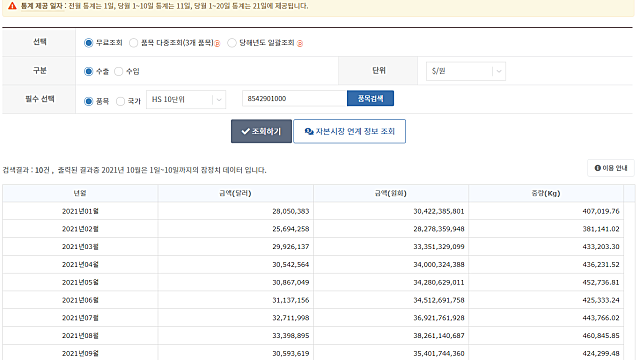Click the 2021년03월 row cell
640x360 pixels.
80,247
